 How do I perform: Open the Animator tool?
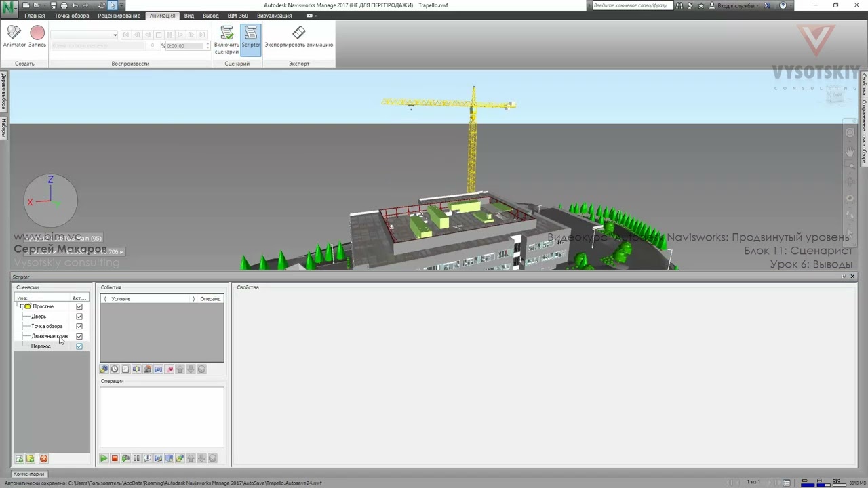point(14,37)
